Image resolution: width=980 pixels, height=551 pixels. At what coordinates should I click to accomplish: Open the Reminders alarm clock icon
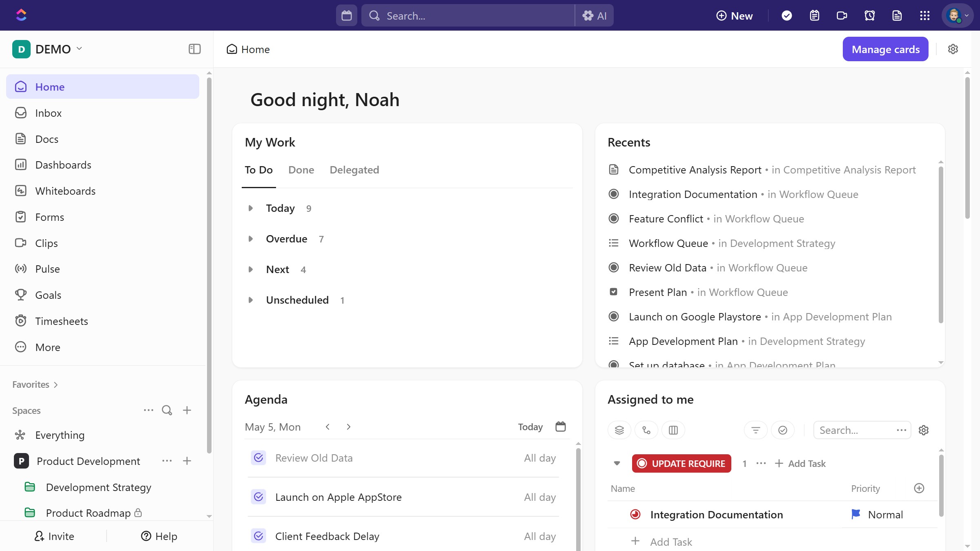869,16
